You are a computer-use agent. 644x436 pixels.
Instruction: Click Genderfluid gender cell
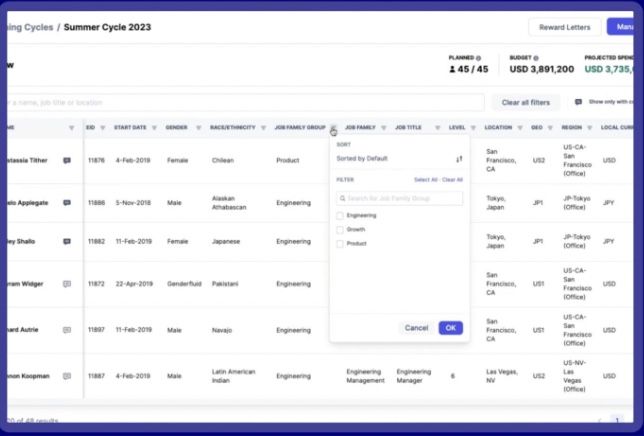pos(184,284)
